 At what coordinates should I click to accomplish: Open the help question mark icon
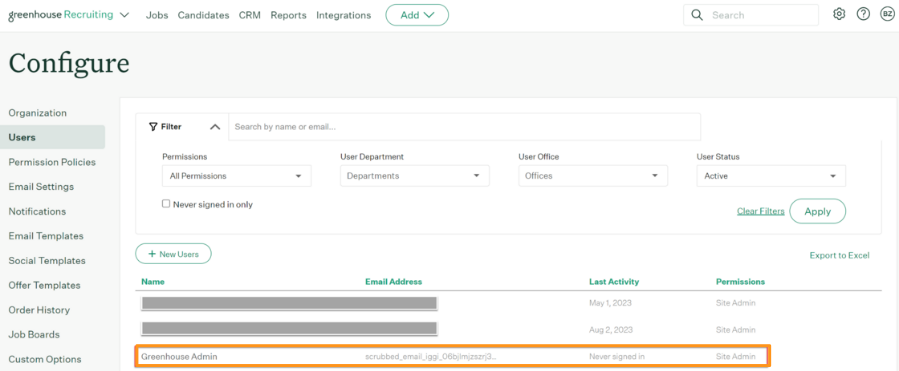tap(863, 15)
